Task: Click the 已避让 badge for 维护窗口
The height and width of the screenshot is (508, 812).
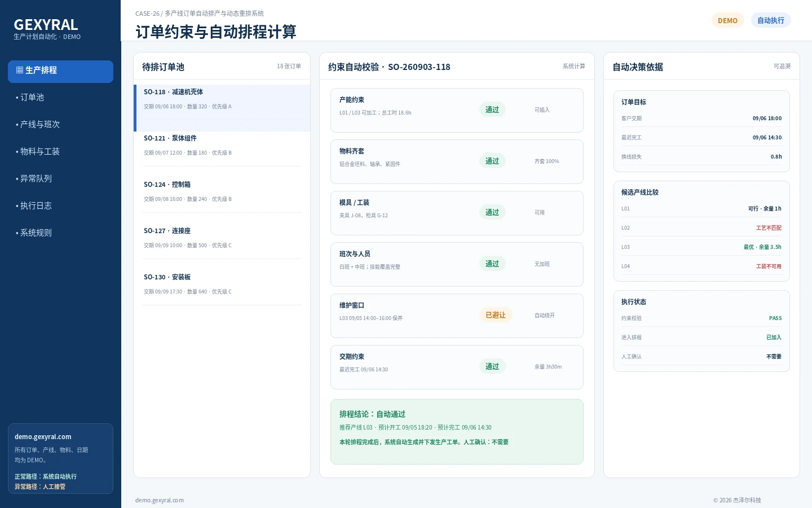Action: click(496, 316)
